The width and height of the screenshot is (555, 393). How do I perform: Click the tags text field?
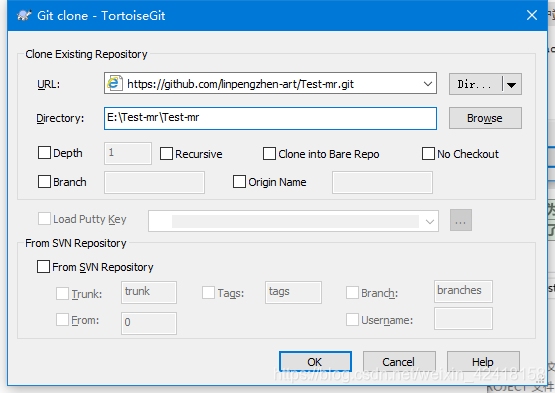click(293, 292)
